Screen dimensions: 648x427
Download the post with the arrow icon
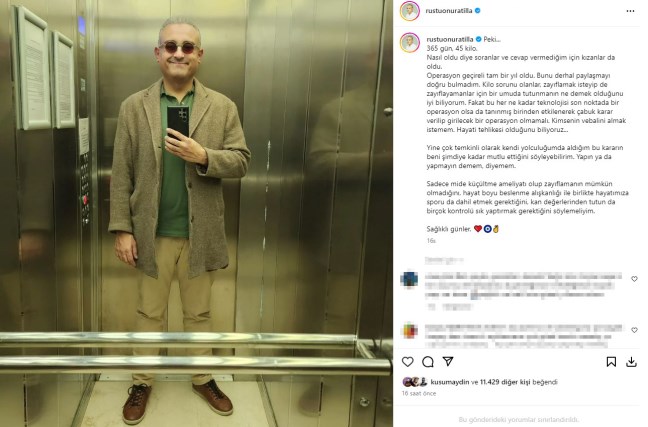click(631, 362)
